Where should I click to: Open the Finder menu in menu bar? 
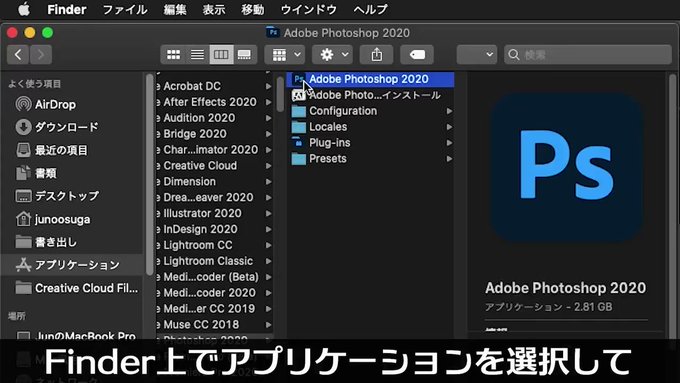(67, 9)
